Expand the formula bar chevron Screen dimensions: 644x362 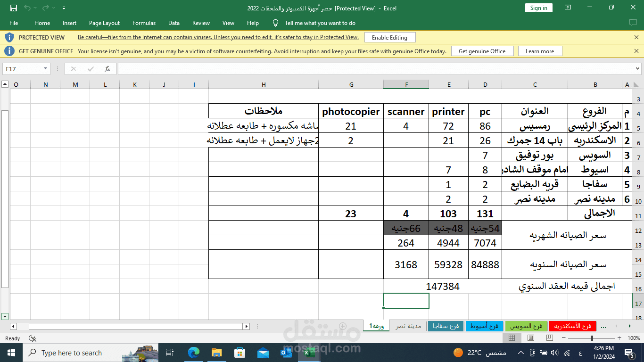[638, 69]
